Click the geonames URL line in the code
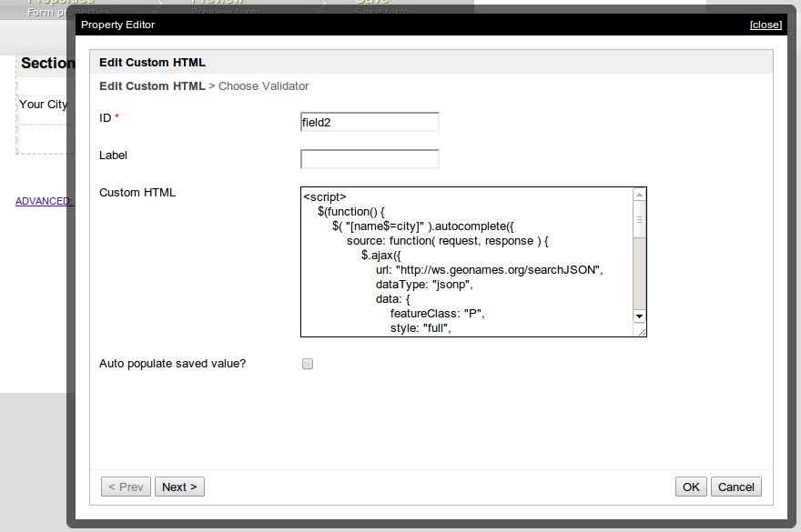Image resolution: width=801 pixels, height=532 pixels. [490, 270]
